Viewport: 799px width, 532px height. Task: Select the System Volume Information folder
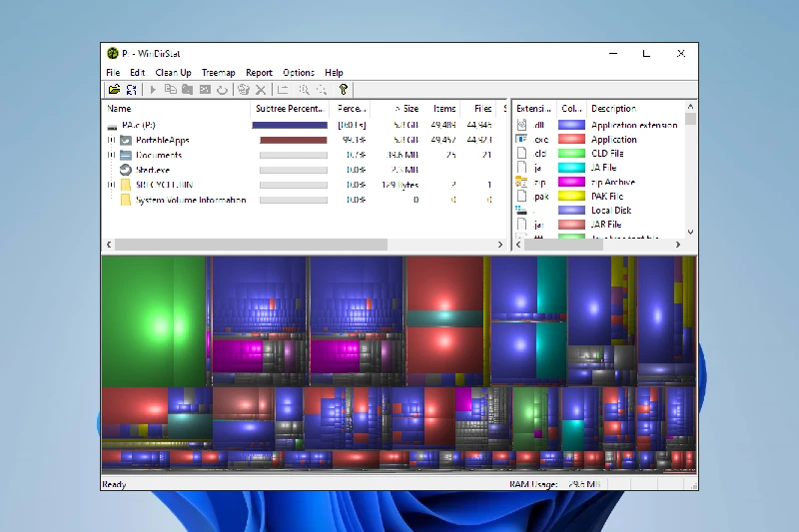pos(190,200)
